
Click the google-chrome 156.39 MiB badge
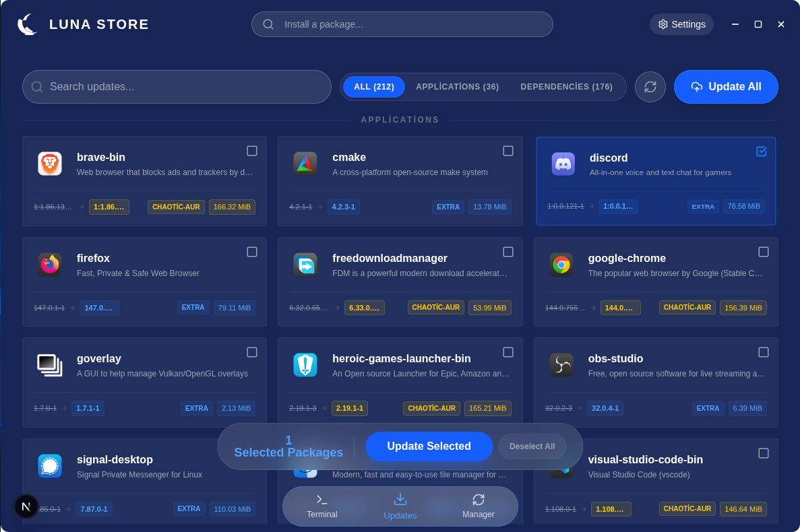[x=743, y=308]
